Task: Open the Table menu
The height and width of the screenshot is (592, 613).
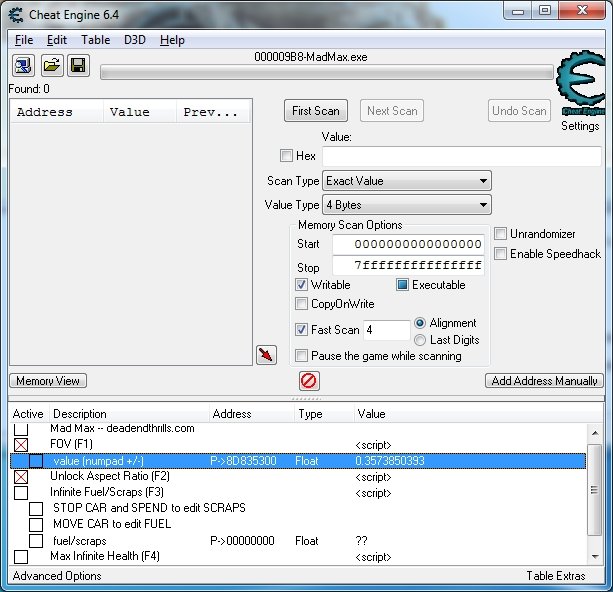Action: tap(95, 40)
